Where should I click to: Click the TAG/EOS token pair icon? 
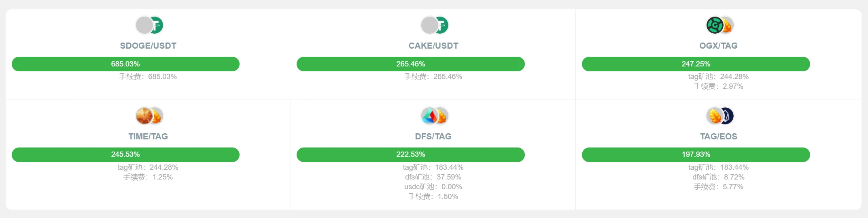719,116
